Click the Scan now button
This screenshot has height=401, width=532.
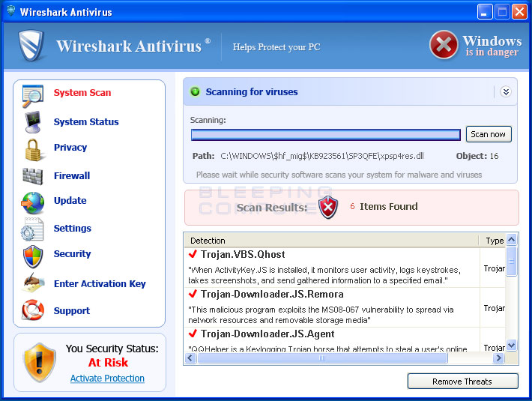coord(489,134)
